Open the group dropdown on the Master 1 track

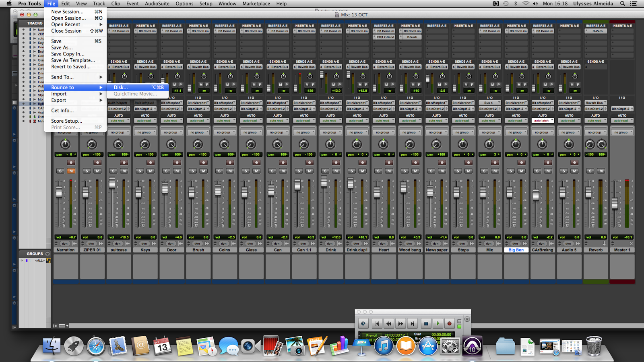(x=622, y=132)
